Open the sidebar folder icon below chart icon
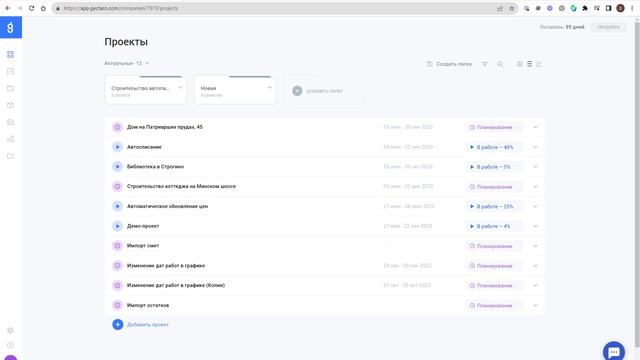This screenshot has height=360, width=640. [11, 156]
